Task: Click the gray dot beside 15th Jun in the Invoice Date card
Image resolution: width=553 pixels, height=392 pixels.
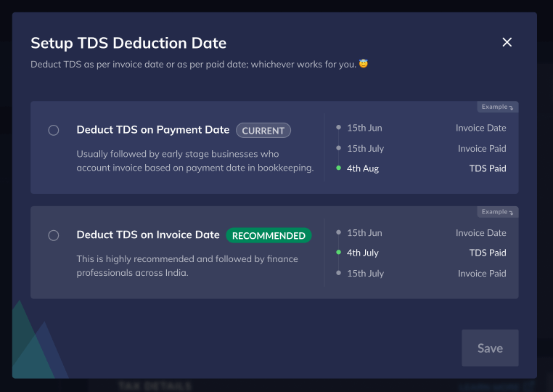Action: [338, 233]
